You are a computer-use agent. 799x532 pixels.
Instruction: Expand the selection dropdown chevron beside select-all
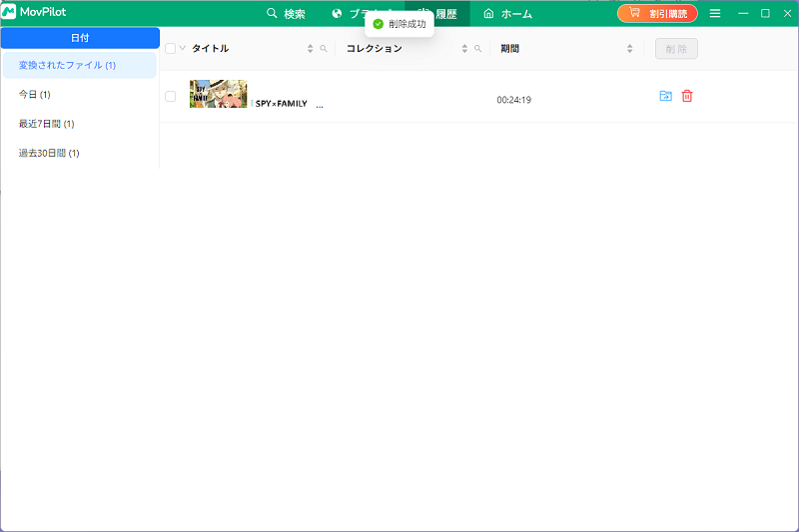click(183, 48)
